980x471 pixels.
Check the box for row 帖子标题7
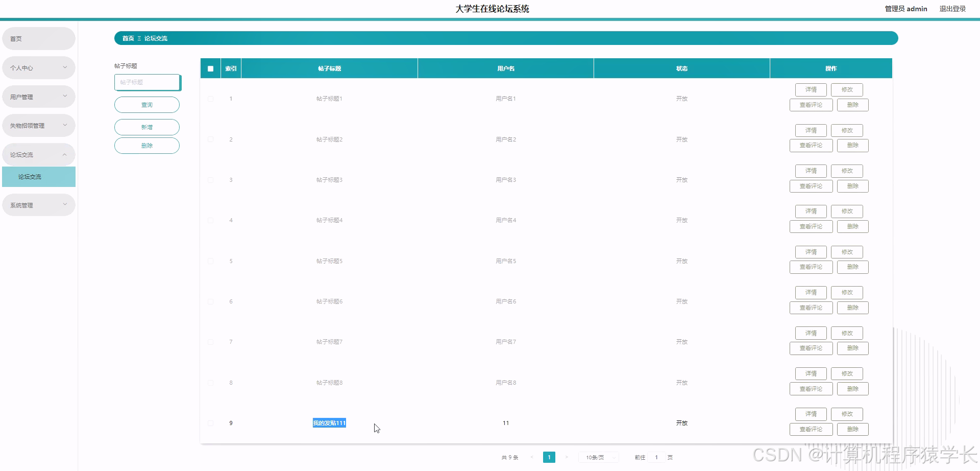210,342
